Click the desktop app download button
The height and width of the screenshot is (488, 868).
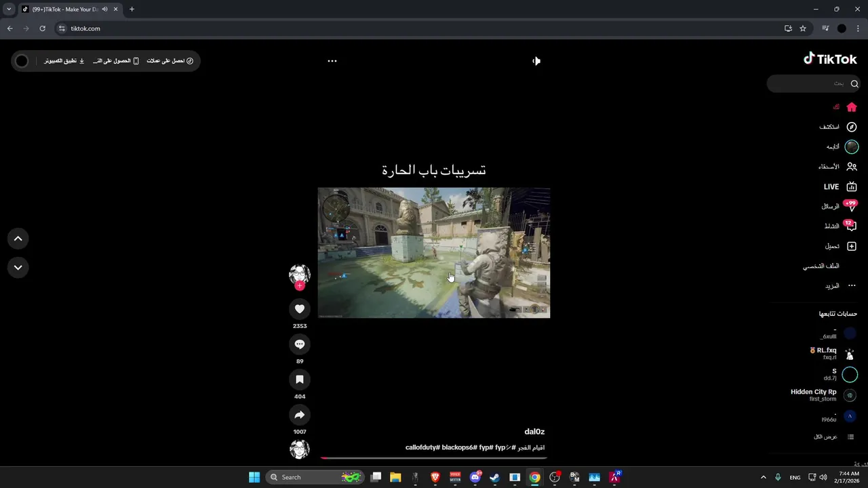[x=65, y=61]
